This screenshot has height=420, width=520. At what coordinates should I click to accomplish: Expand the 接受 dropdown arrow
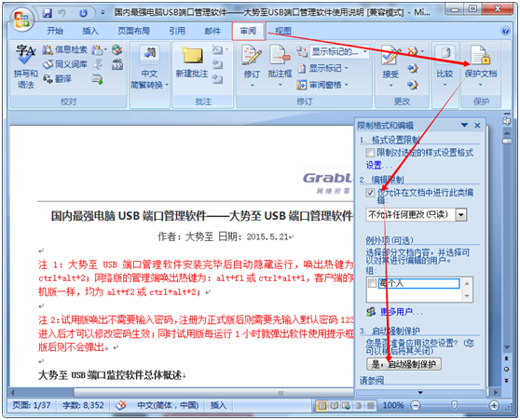pos(390,85)
